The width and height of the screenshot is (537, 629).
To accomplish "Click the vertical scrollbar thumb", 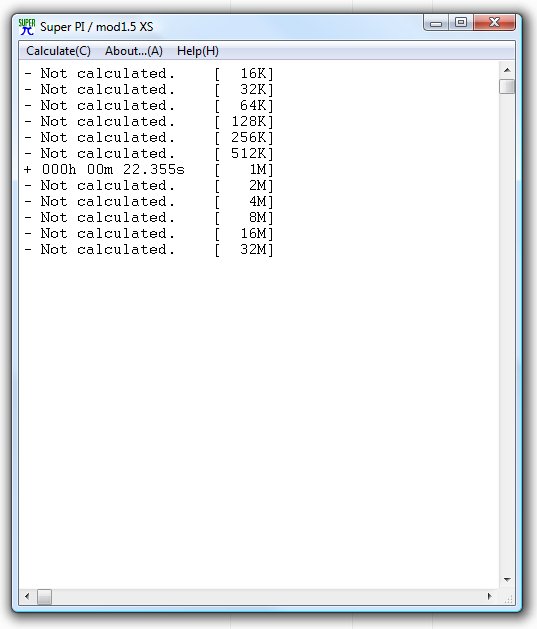I will click(507, 86).
